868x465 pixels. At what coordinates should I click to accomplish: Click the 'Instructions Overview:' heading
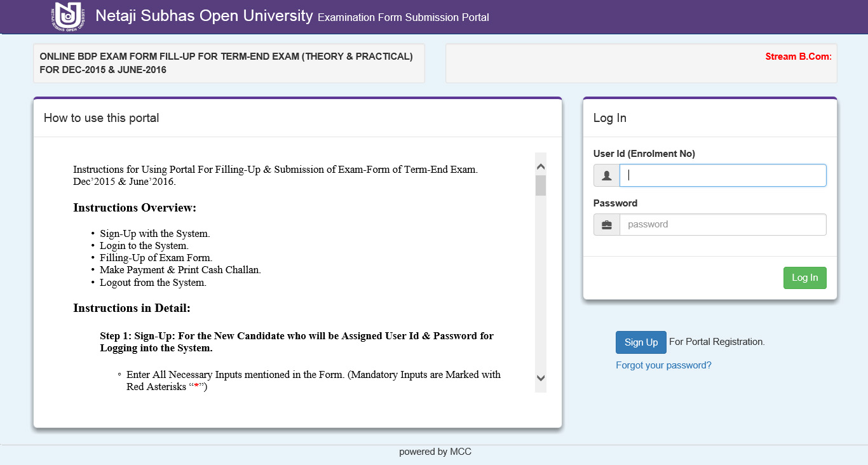(135, 208)
